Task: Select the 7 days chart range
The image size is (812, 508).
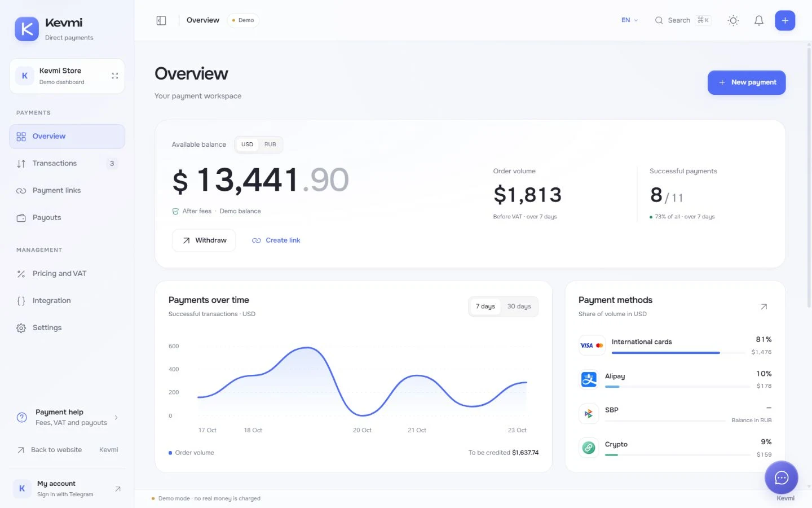Action: pyautogui.click(x=485, y=306)
